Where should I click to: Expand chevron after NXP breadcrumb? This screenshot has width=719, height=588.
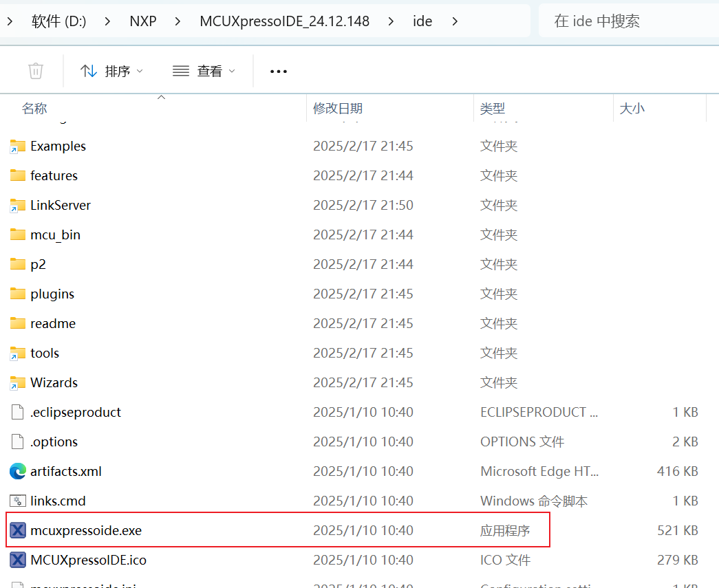pos(178,21)
